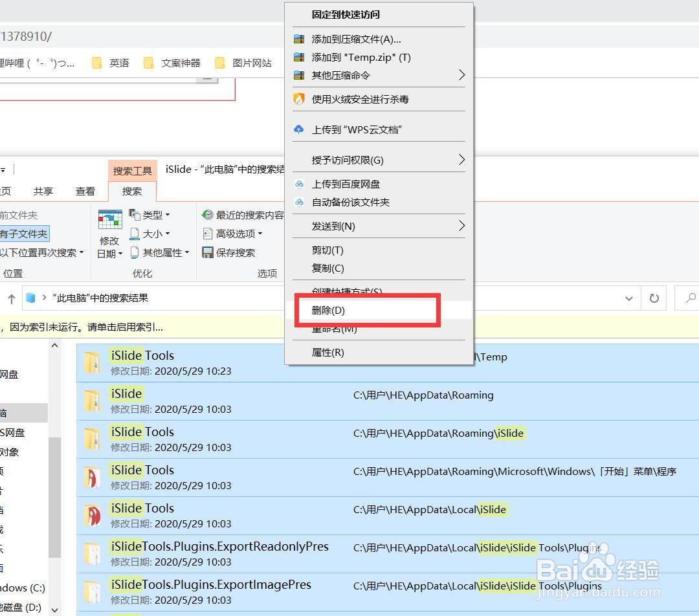
Task: Click date 2020/5/29 10:23
Action: coord(193,371)
